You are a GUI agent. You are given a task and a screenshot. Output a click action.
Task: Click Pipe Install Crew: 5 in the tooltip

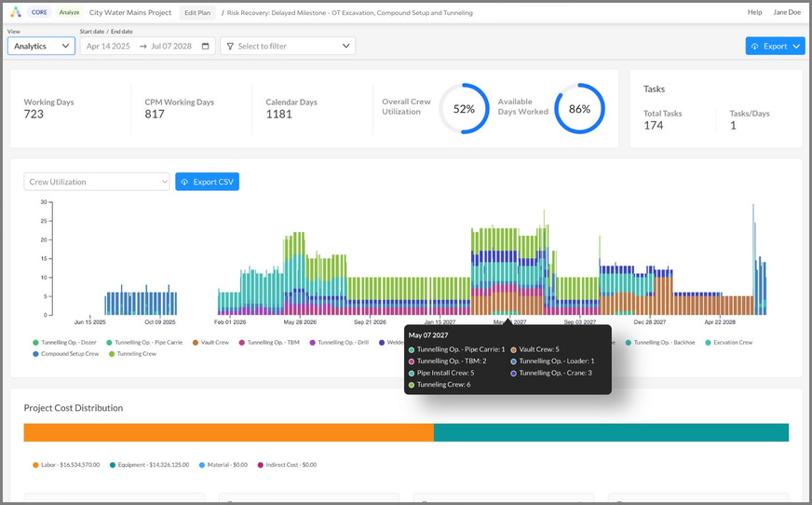(x=441, y=373)
